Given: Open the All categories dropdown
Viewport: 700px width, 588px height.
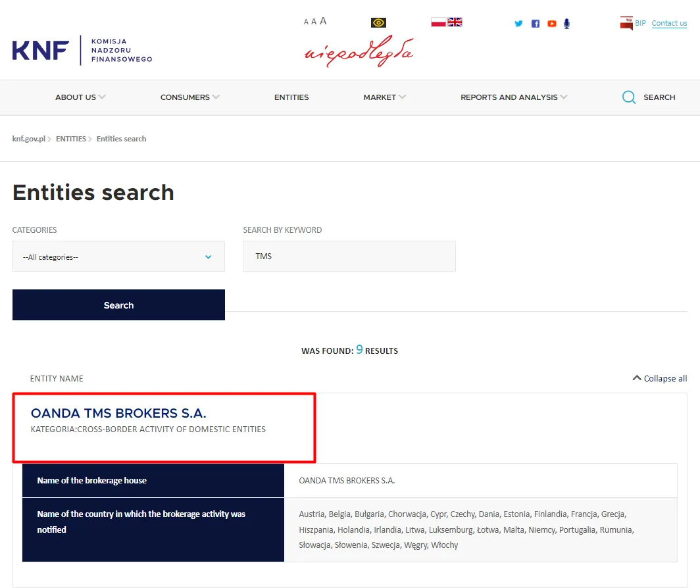Looking at the screenshot, I should pos(118,257).
